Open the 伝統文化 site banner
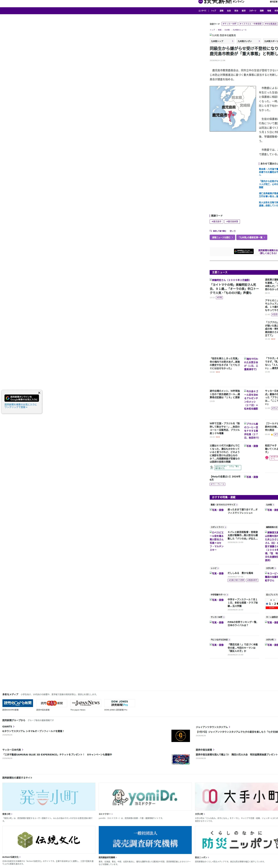This screenshot has width=278, height=868. [x=49, y=840]
